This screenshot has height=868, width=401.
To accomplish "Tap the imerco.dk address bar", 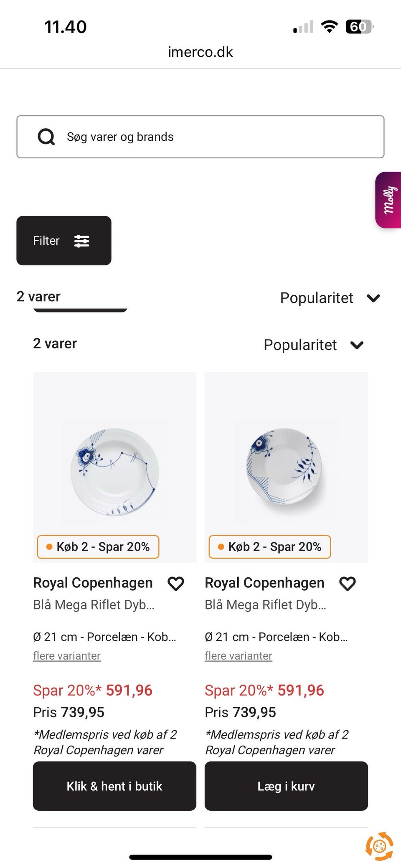I will [200, 52].
